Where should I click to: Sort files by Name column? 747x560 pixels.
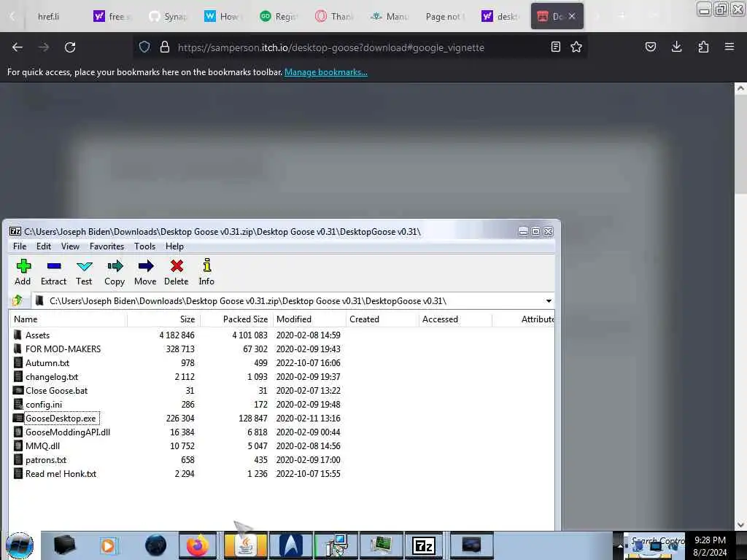[x=68, y=319]
